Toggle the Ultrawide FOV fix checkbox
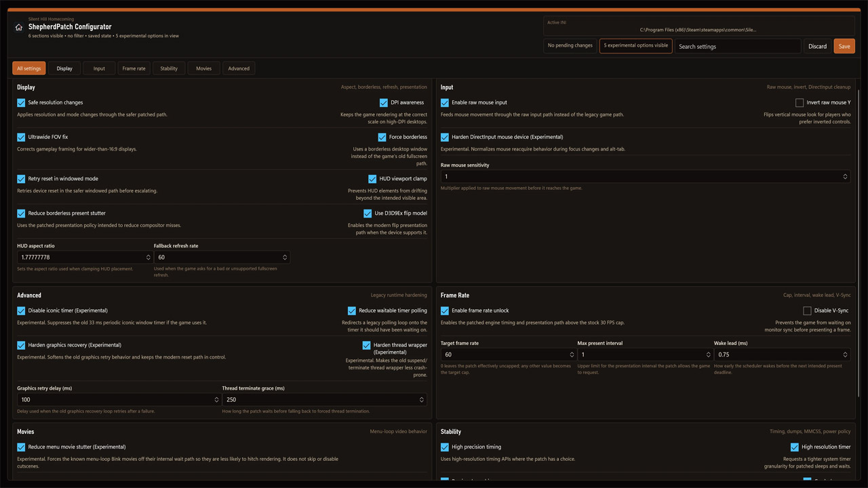Image resolution: width=868 pixels, height=488 pixels. pos(21,137)
